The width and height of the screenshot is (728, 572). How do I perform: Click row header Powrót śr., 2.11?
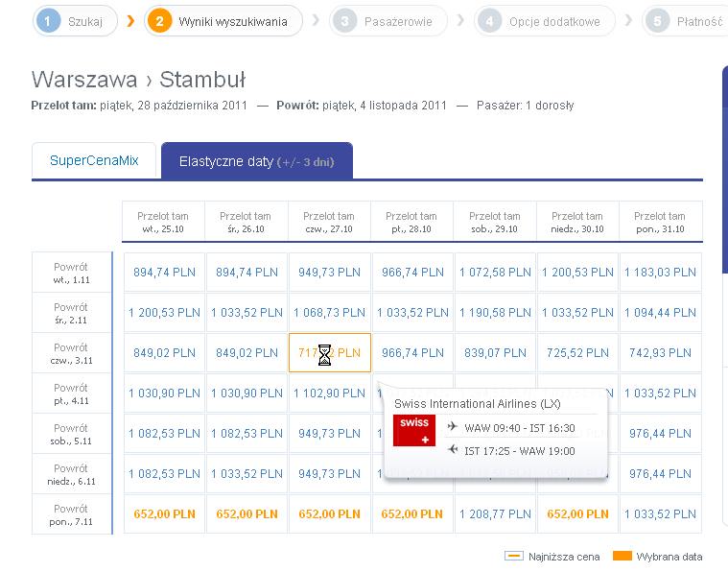point(72,313)
